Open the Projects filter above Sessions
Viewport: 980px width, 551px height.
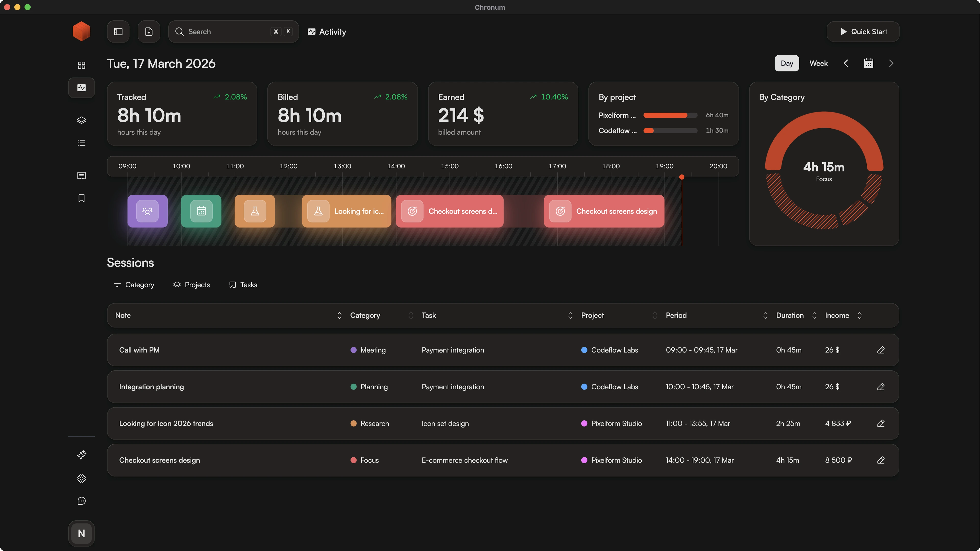coord(192,284)
